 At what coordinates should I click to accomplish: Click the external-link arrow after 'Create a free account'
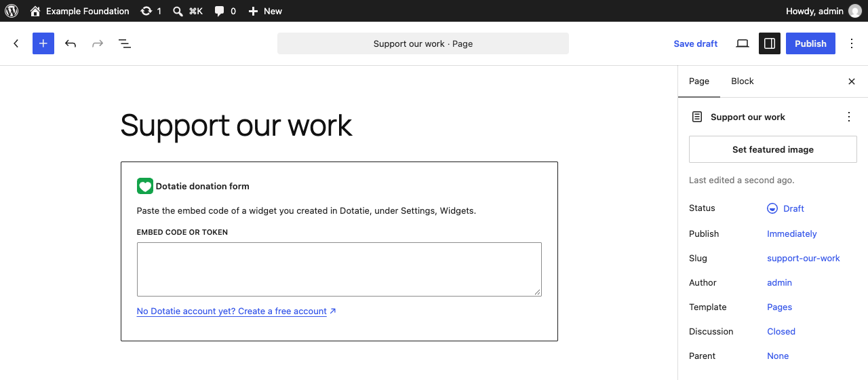(x=332, y=311)
